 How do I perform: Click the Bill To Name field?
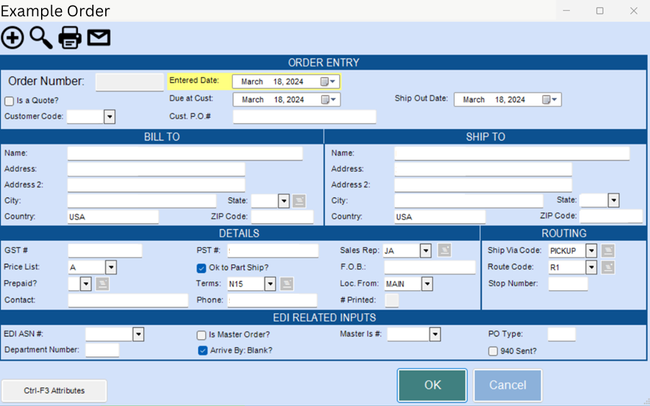184,153
